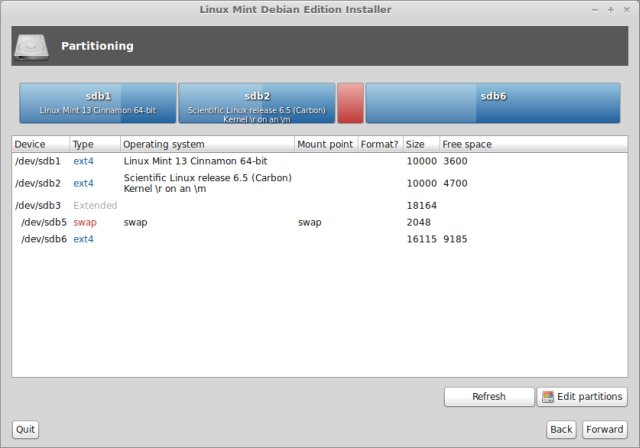The image size is (640, 448).
Task: Click the ext4 type of /dev/sdb2
Action: tap(83, 183)
